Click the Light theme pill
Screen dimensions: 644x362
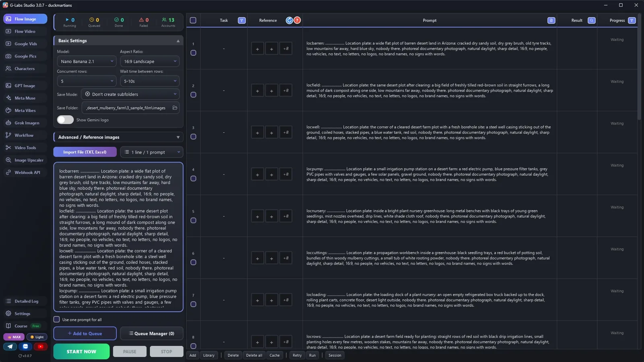coord(37,337)
